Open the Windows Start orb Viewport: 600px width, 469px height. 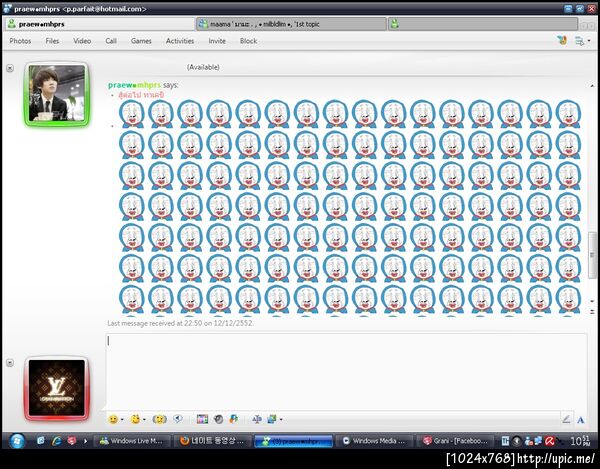tap(16, 441)
